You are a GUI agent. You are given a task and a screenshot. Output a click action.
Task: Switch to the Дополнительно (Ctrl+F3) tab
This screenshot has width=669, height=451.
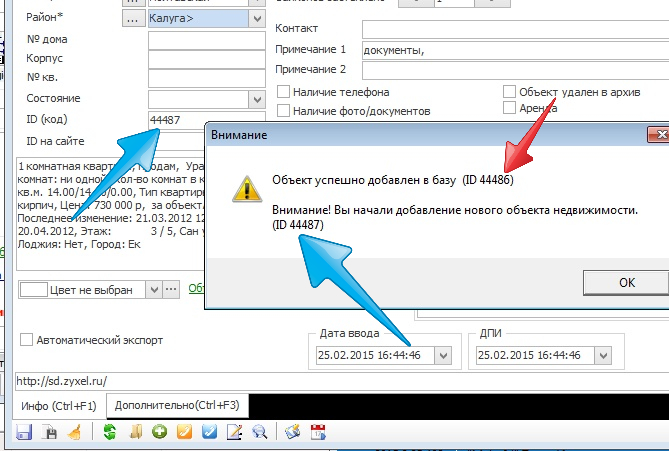click(178, 405)
